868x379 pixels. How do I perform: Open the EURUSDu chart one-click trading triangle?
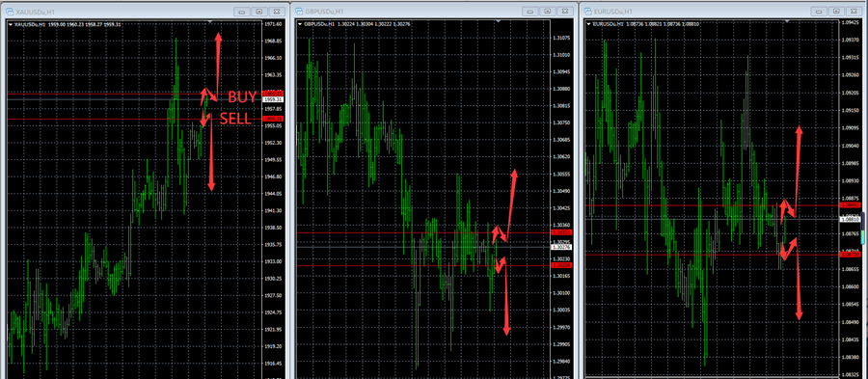[588, 24]
